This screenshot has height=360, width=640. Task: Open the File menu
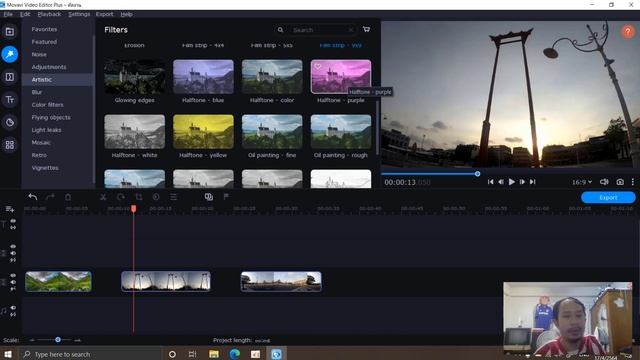point(8,14)
